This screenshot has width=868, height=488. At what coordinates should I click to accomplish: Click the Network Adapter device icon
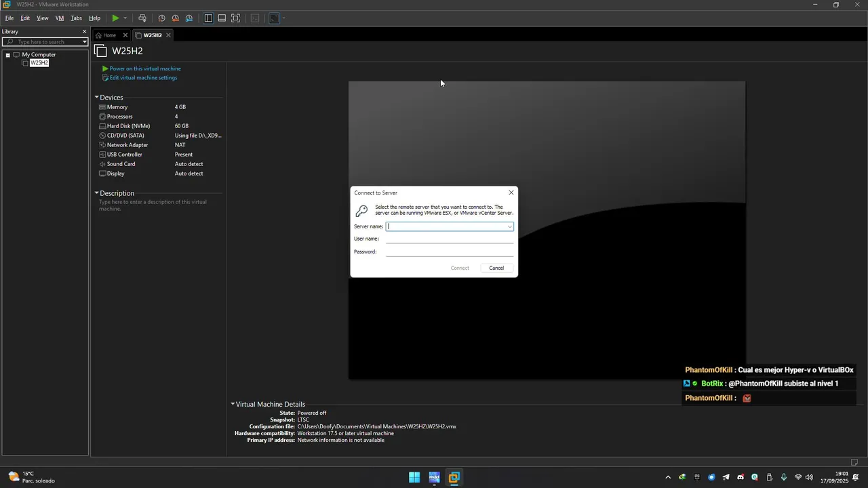[x=102, y=145]
